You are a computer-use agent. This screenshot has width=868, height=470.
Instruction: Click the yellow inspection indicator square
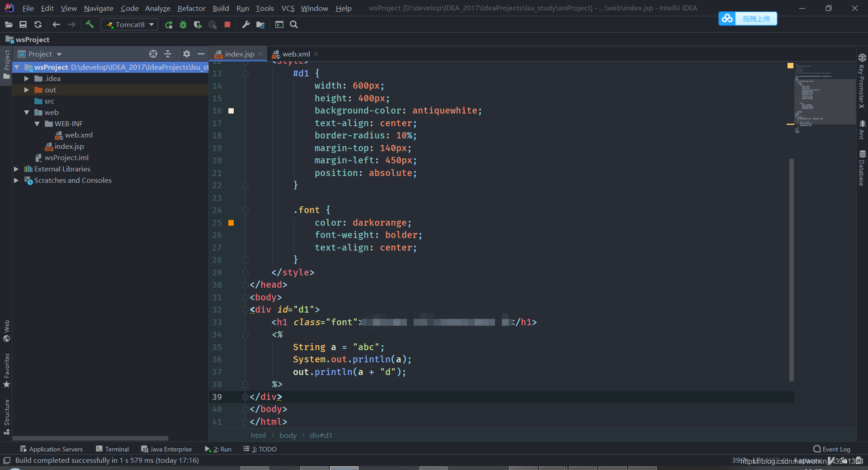[x=790, y=66]
